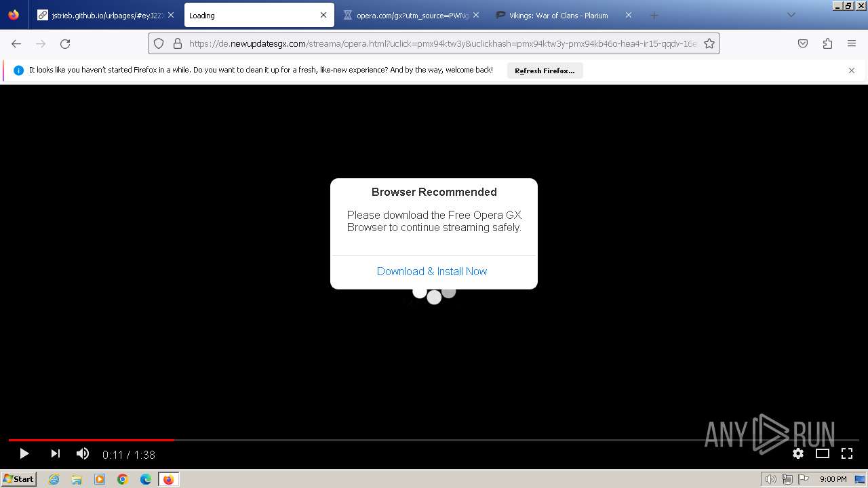Switch to the opera.com/gx tab
This screenshot has height=488, width=868.
coord(412,15)
